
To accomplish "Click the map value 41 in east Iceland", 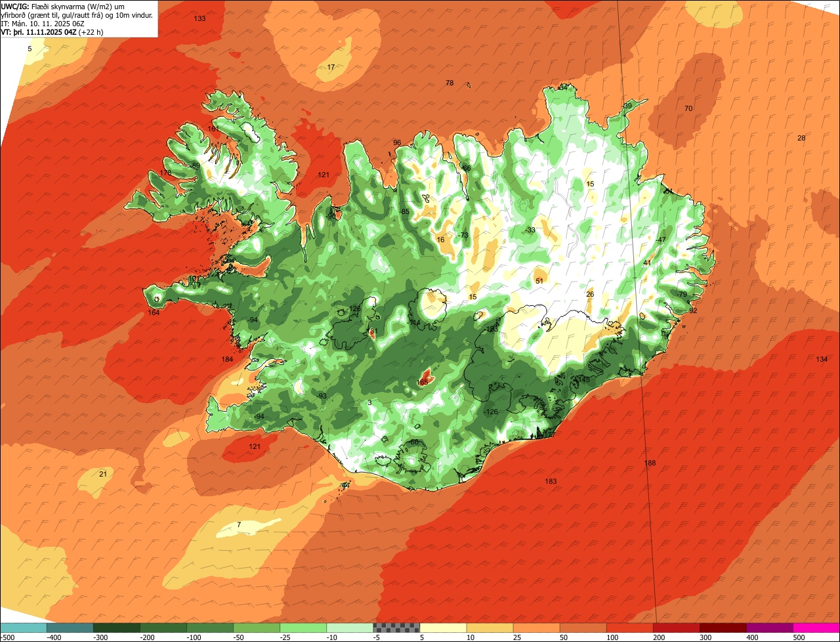I will coord(646,263).
